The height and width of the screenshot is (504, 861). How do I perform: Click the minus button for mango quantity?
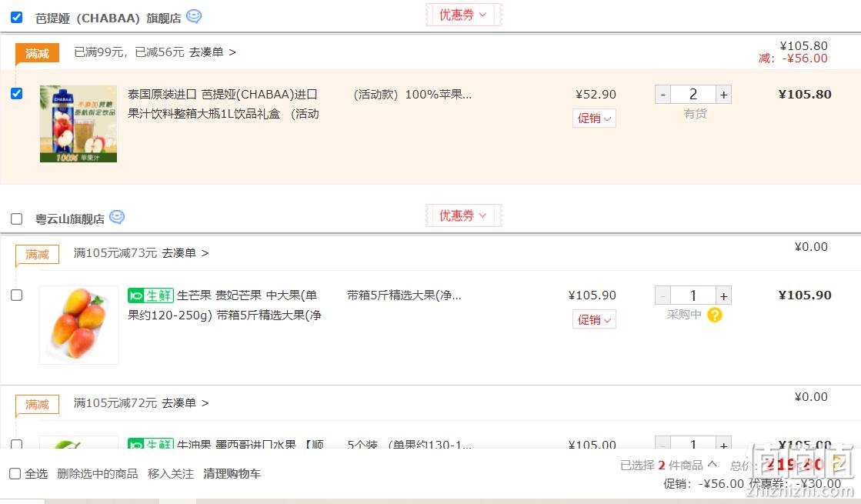tap(662, 295)
